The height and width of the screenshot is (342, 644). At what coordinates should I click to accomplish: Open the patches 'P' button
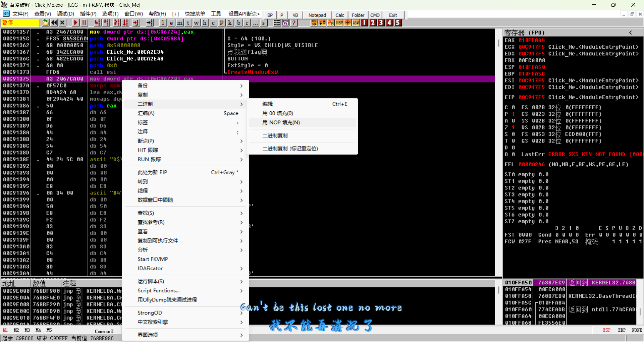(x=222, y=22)
